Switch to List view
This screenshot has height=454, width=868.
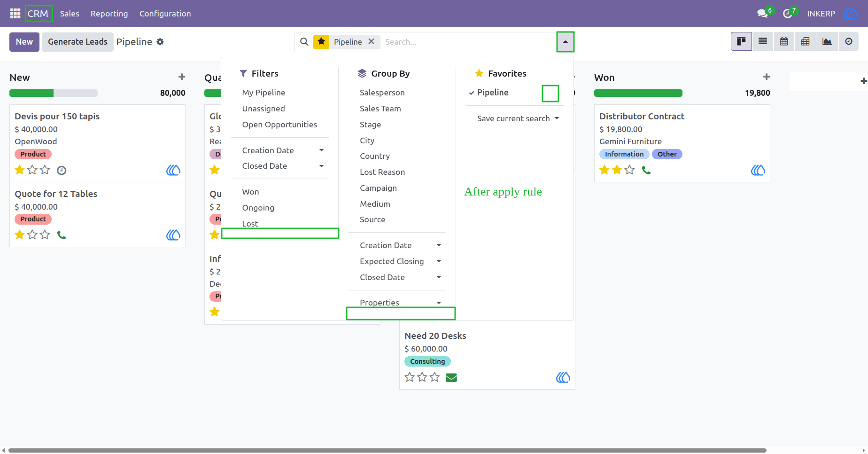pyautogui.click(x=763, y=41)
